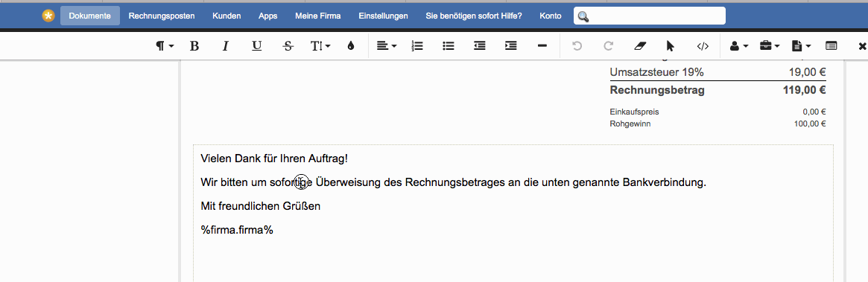The width and height of the screenshot is (868, 282).
Task: Toggle underline text formatting
Action: (257, 46)
